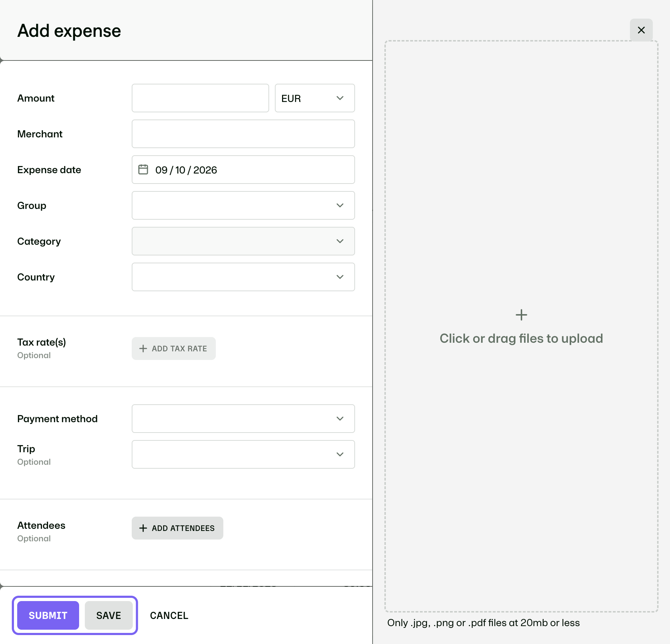
Task: Open the Payment method dropdown
Action: pos(243,419)
